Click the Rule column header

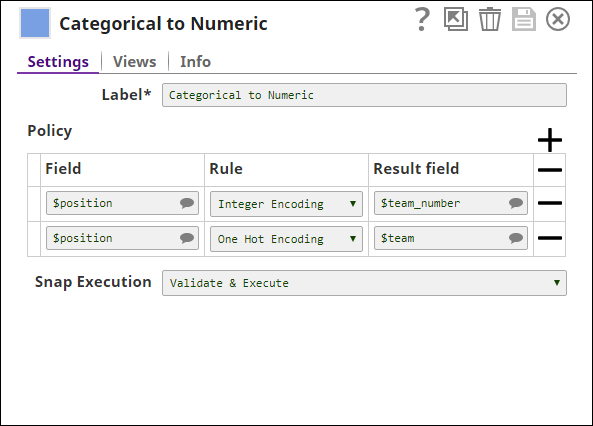(x=226, y=169)
